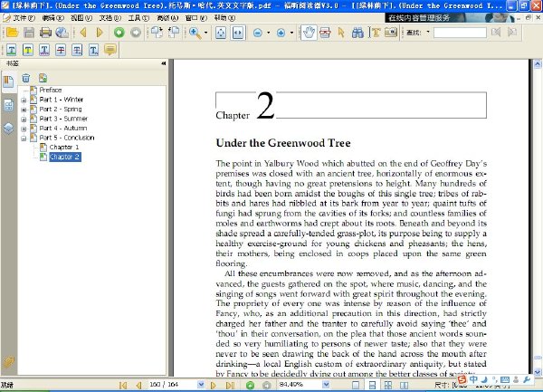The height and width of the screenshot is (392, 543).
Task: Click the new bookmark icon beside trash
Action: point(43,78)
